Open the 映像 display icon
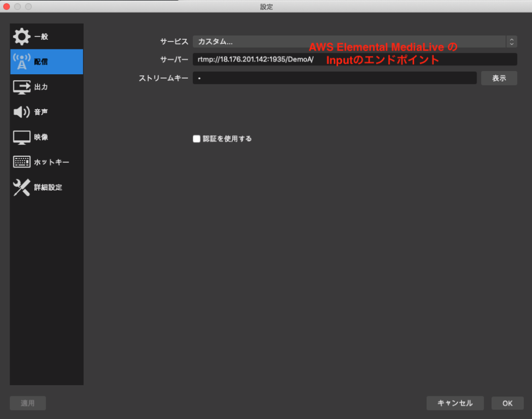The height and width of the screenshot is (419, 532). point(22,137)
